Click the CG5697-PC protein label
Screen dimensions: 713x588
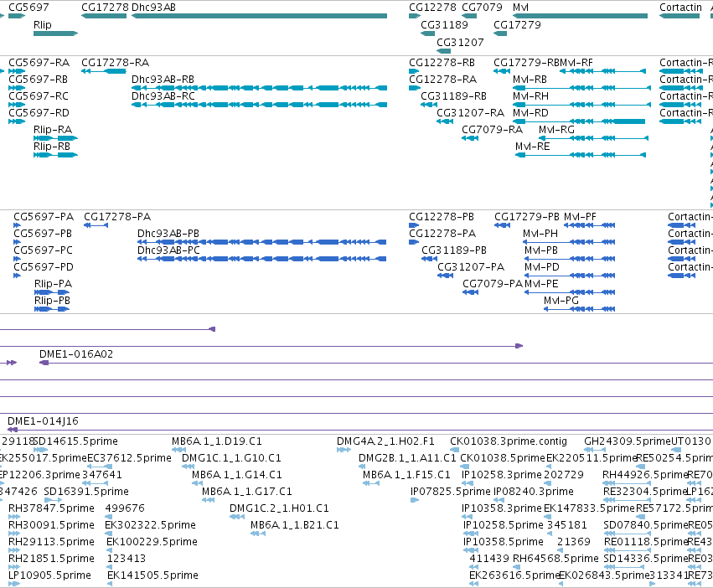(44, 250)
